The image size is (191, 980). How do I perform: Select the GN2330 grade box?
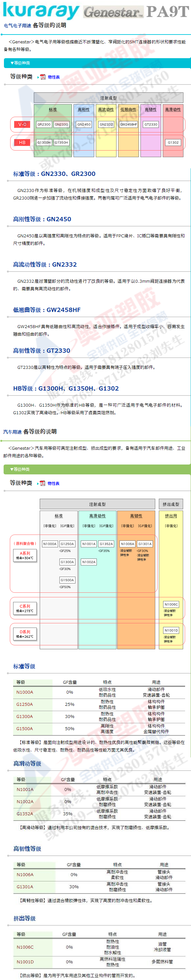(61, 124)
